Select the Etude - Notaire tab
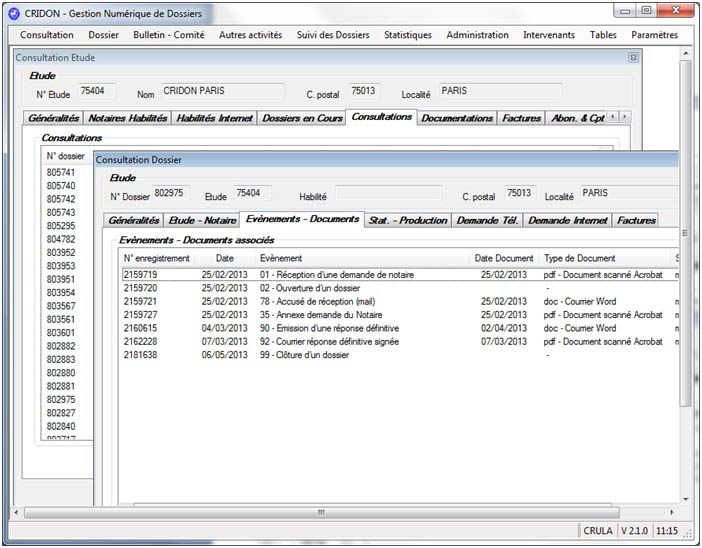This screenshot has height=548, width=702. point(204,220)
